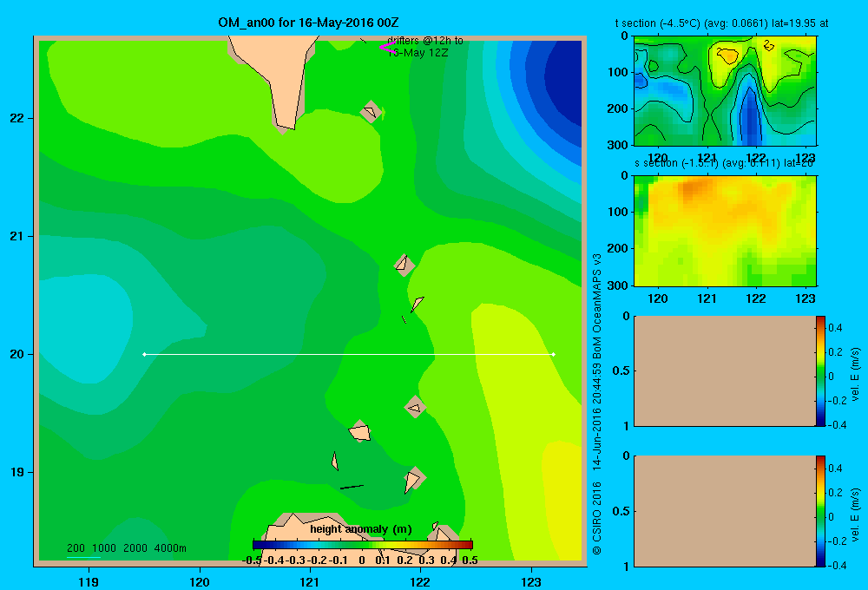868x590 pixels.
Task: Click longitude label 122 below the main map
Action: [x=420, y=581]
